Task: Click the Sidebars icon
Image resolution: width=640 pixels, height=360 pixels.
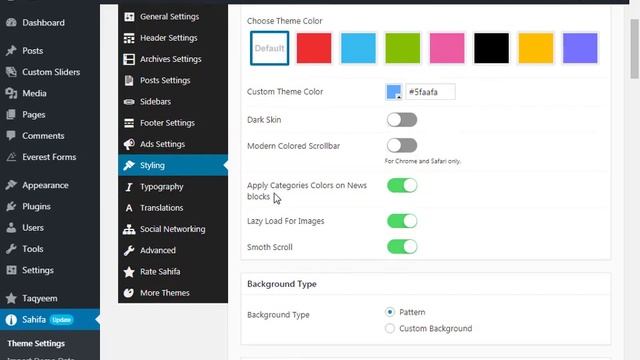Action: click(x=129, y=102)
